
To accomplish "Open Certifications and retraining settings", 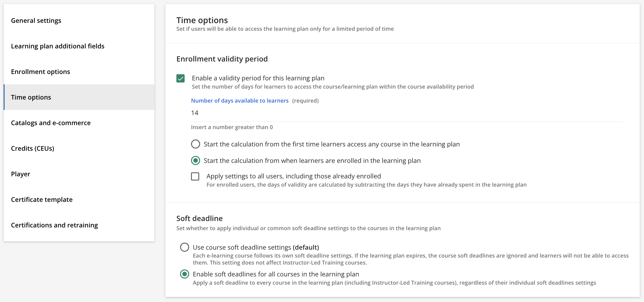I will 55,225.
